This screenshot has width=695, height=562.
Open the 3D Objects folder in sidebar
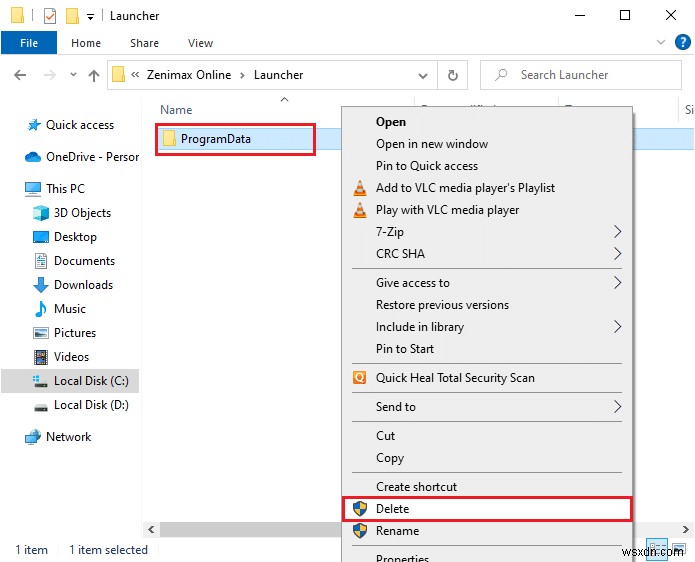pos(82,213)
